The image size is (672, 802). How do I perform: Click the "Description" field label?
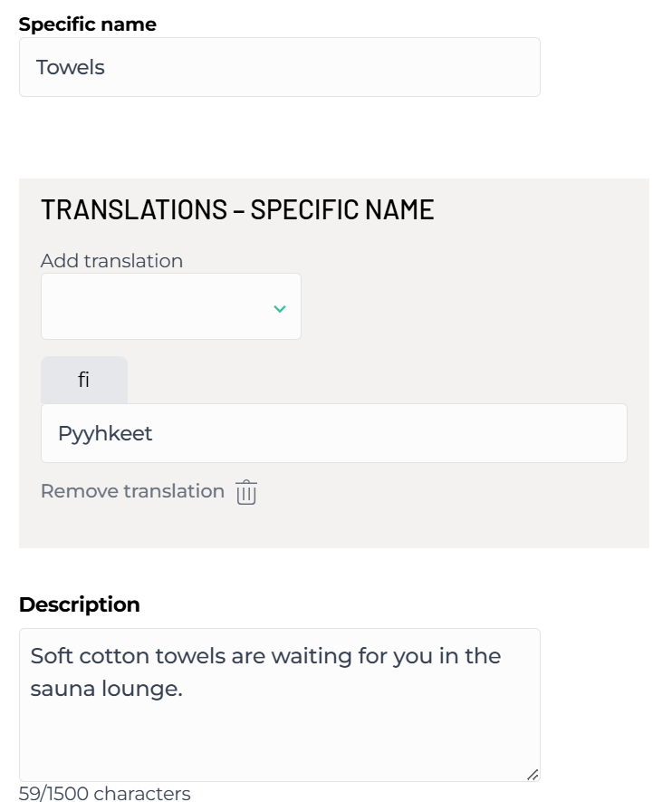[80, 604]
